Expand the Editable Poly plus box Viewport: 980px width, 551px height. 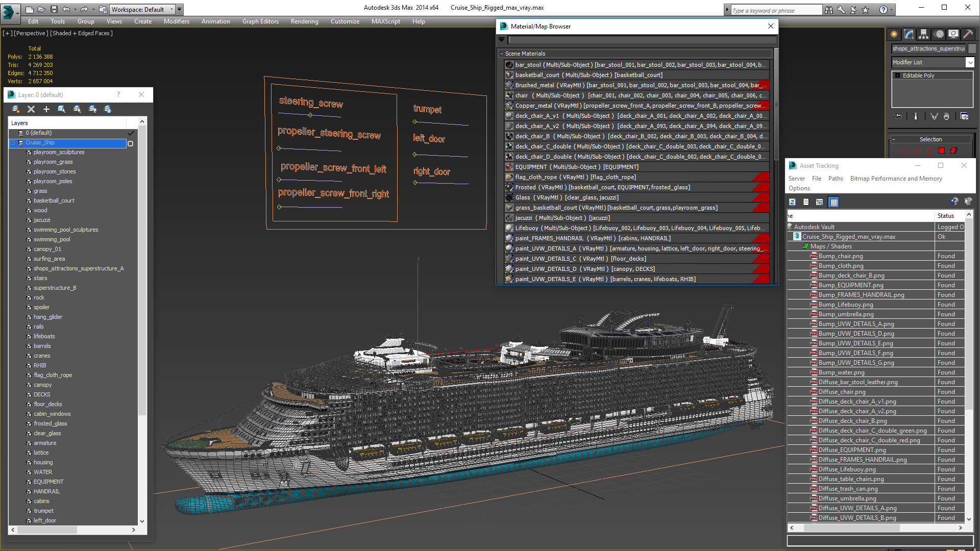(x=898, y=76)
